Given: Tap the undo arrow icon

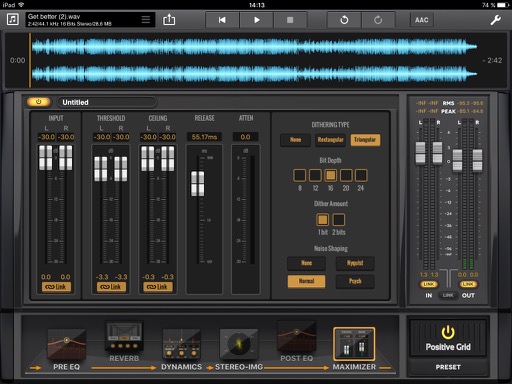Looking at the screenshot, I should point(344,20).
